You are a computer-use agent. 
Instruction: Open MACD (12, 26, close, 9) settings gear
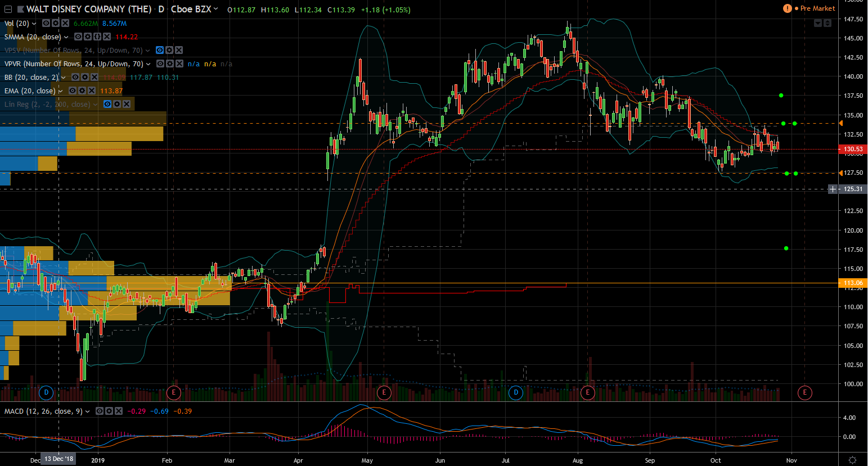click(x=109, y=411)
